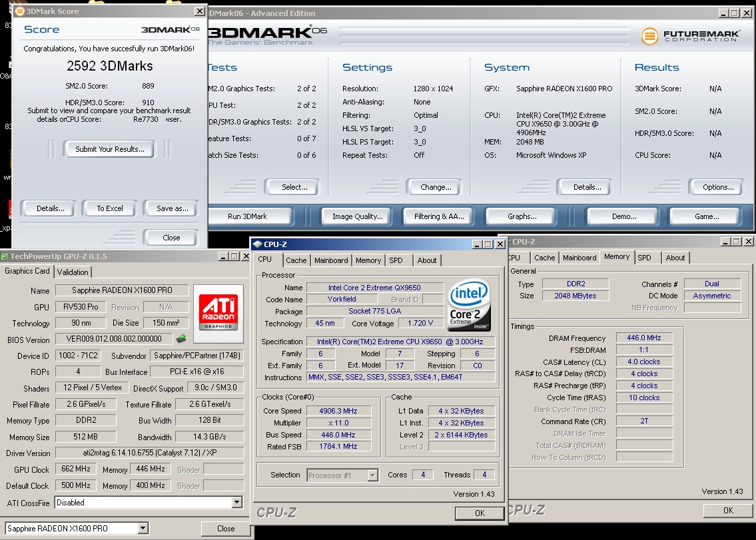Open the Cache tab in front CPU-Z
The image size is (756, 540).
point(296,260)
